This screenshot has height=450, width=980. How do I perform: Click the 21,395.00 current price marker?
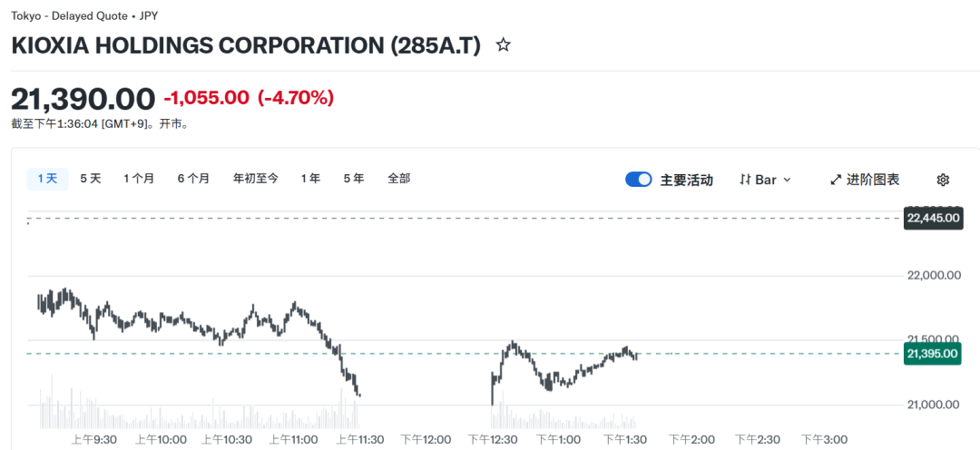(x=933, y=354)
